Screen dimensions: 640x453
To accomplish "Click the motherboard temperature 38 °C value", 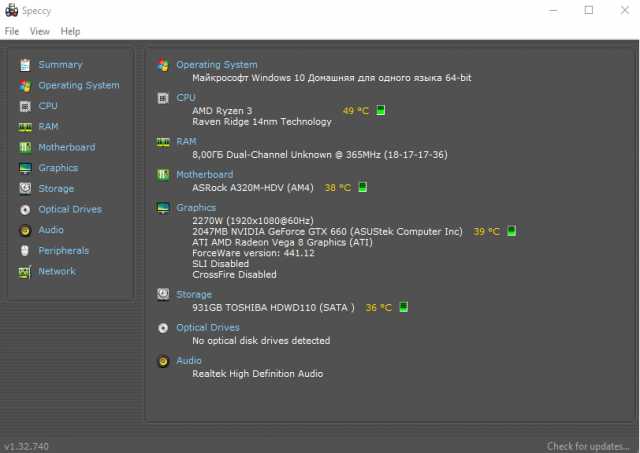I will pos(338,188).
